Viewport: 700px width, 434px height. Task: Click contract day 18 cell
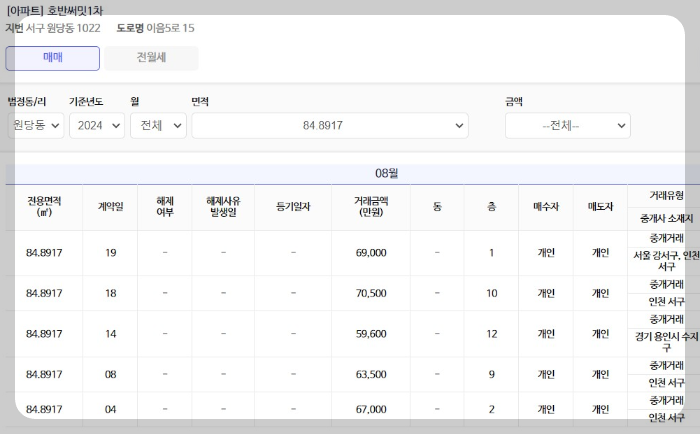click(x=110, y=293)
